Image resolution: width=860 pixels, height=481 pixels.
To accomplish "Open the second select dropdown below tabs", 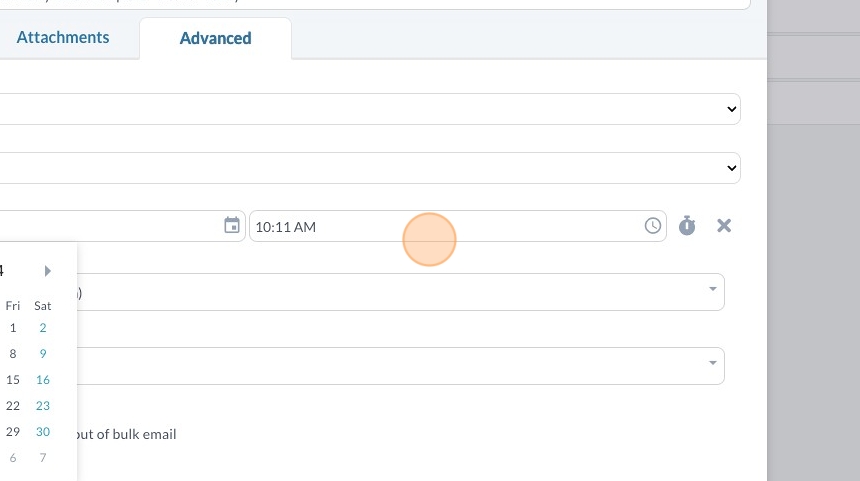I will [x=370, y=167].
